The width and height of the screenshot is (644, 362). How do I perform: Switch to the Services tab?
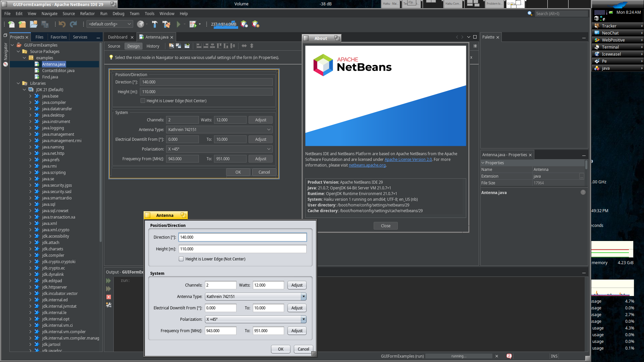(x=80, y=37)
